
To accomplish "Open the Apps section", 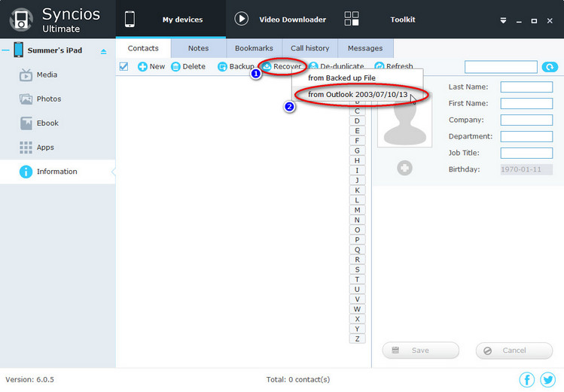I will pyautogui.click(x=45, y=147).
